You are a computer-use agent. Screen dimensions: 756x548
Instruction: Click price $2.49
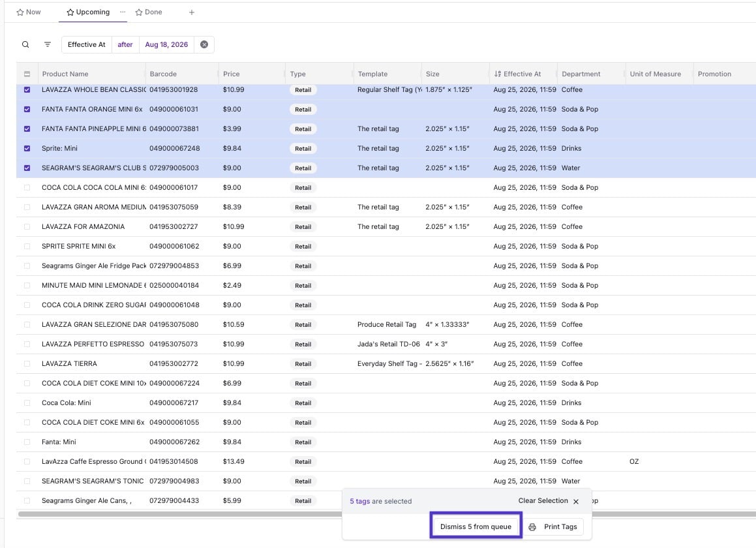[x=232, y=286]
